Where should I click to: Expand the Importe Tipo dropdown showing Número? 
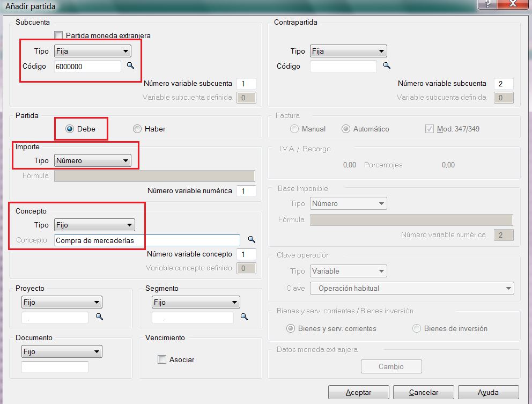(x=92, y=160)
